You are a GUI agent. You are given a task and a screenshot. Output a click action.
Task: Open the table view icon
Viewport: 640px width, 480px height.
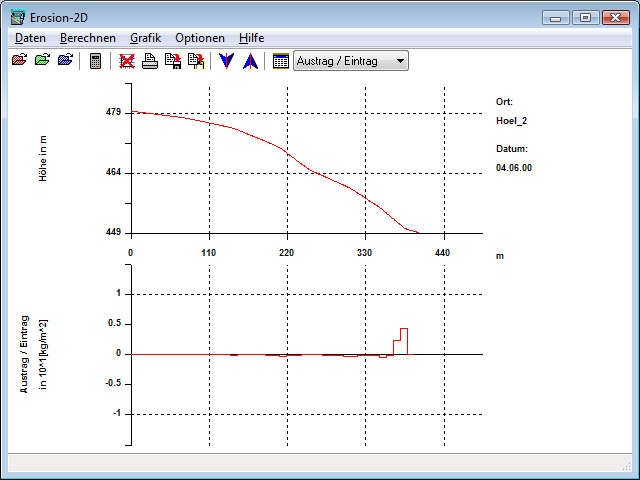281,61
